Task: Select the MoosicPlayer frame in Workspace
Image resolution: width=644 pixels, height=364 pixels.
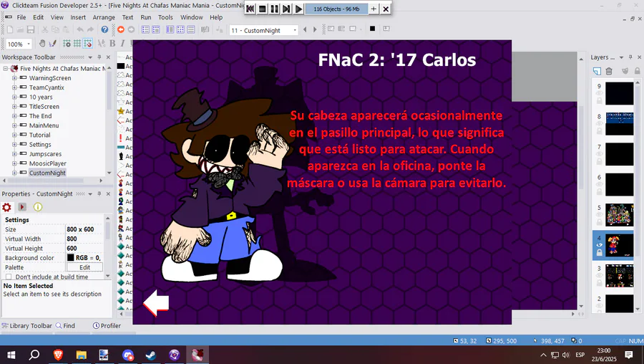Action: click(48, 163)
